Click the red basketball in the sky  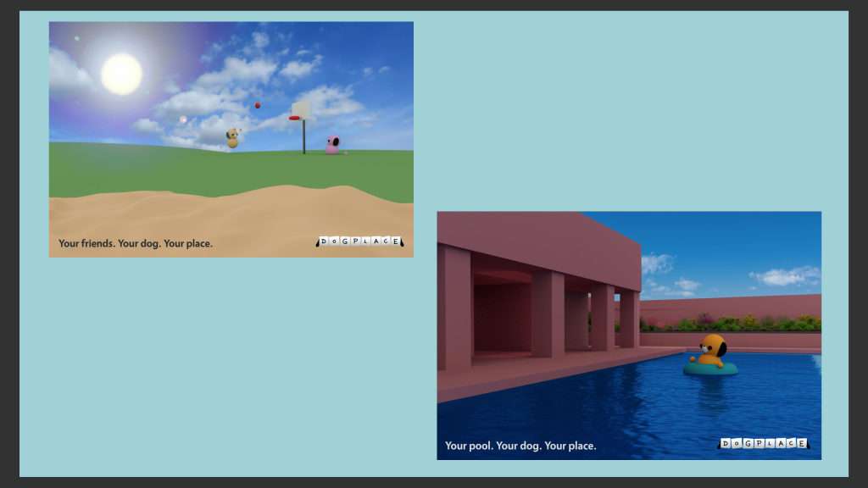click(258, 106)
